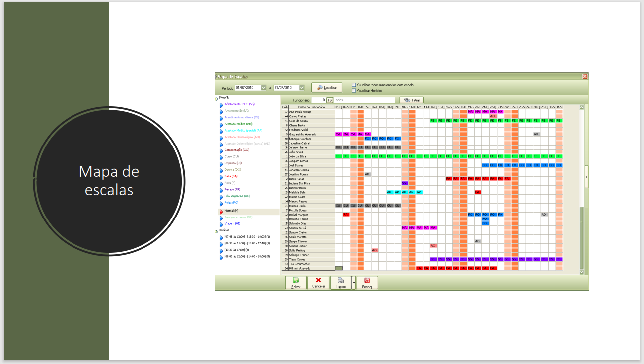Enable Visualizar todos funcionários com escala

pyautogui.click(x=354, y=85)
